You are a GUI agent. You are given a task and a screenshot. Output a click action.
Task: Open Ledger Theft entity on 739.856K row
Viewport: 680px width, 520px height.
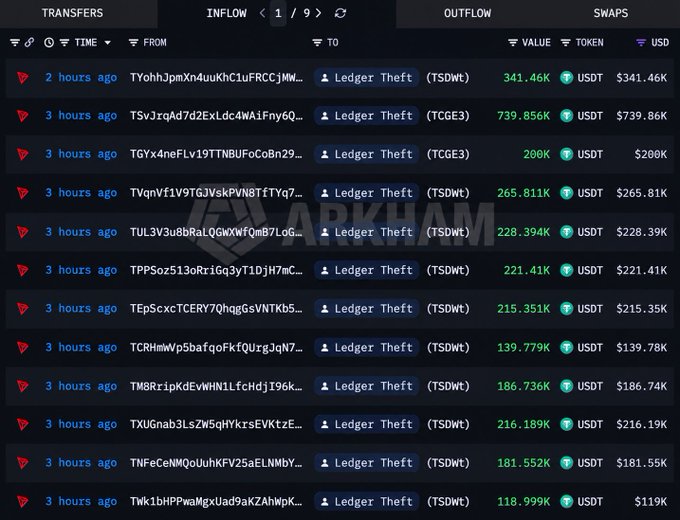(366, 116)
